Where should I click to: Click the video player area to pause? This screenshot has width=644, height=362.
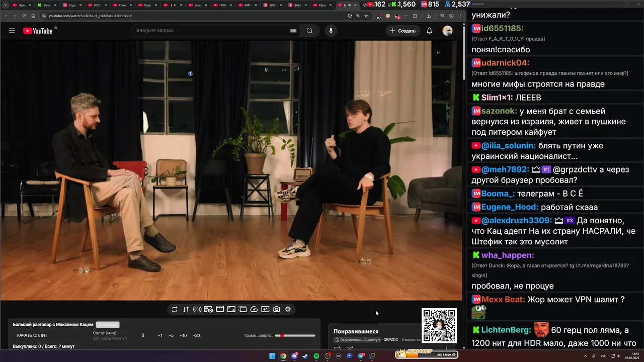231,170
